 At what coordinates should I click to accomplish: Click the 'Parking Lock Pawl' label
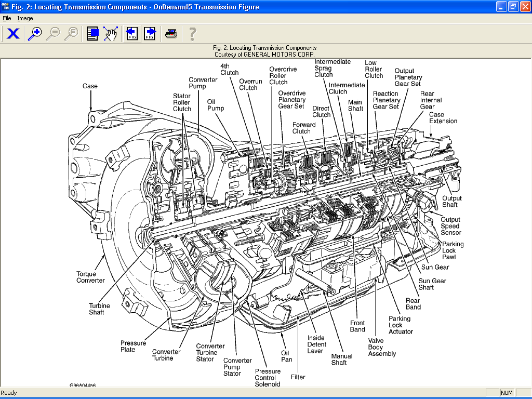pyautogui.click(x=453, y=250)
